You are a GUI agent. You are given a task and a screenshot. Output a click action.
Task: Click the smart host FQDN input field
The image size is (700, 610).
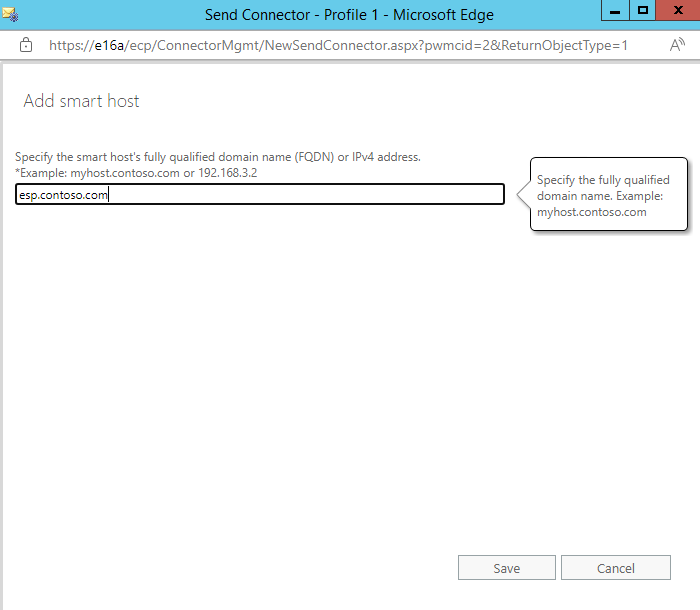coord(260,194)
